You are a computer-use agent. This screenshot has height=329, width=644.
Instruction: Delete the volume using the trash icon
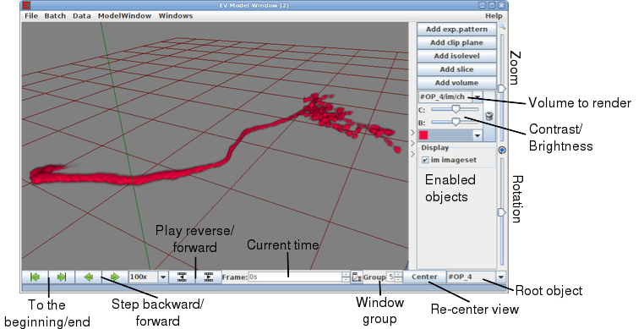(x=488, y=117)
